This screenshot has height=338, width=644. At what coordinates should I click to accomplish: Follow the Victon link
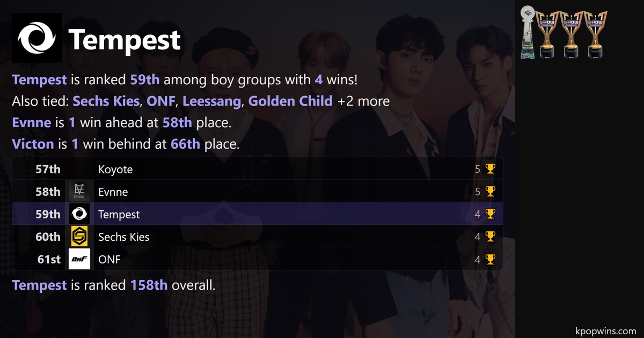33,143
